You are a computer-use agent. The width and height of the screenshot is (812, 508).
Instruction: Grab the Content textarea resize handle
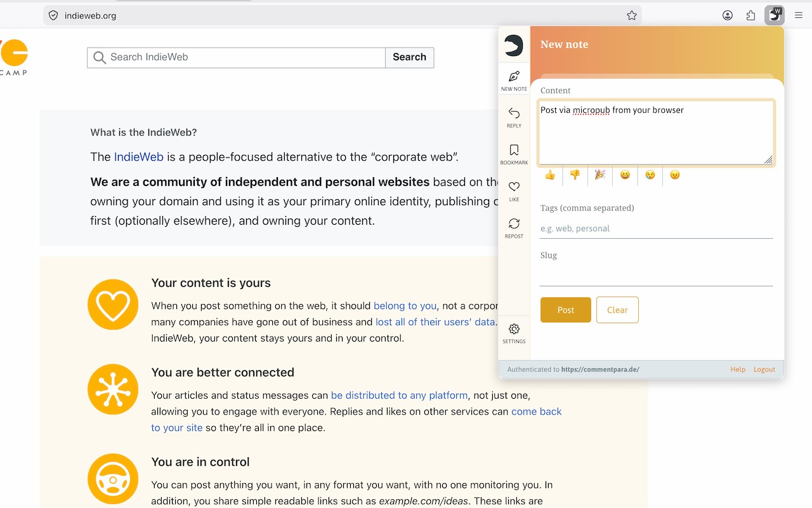point(768,160)
